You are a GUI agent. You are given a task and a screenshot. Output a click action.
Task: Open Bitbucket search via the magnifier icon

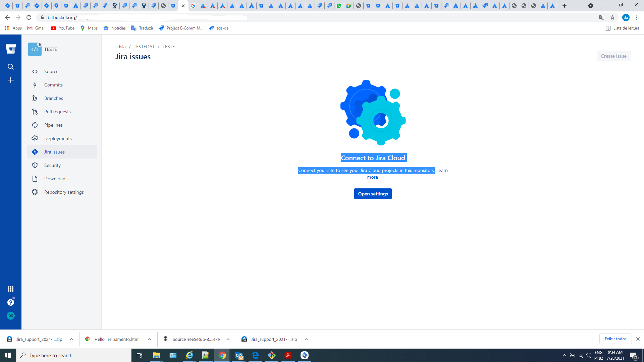click(x=10, y=66)
